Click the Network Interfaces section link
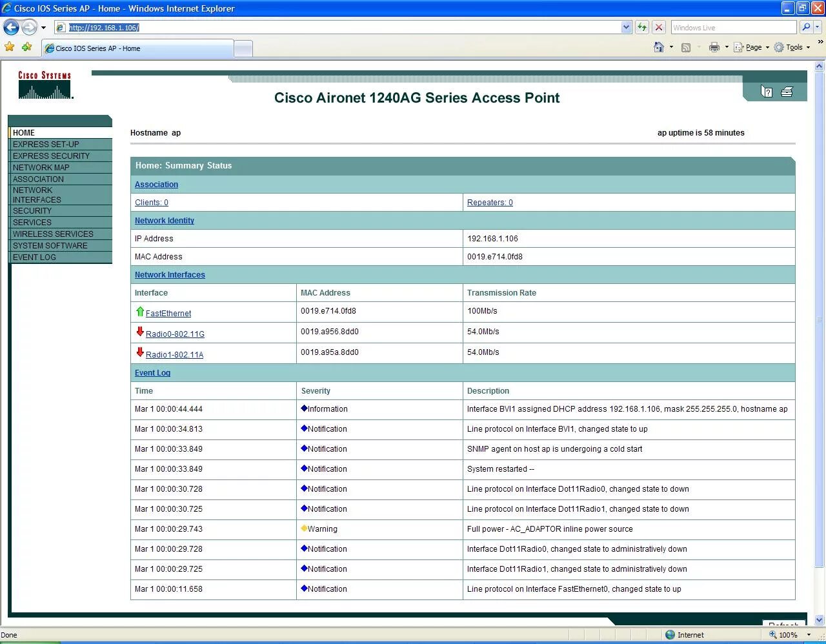The height and width of the screenshot is (644, 826). point(170,275)
